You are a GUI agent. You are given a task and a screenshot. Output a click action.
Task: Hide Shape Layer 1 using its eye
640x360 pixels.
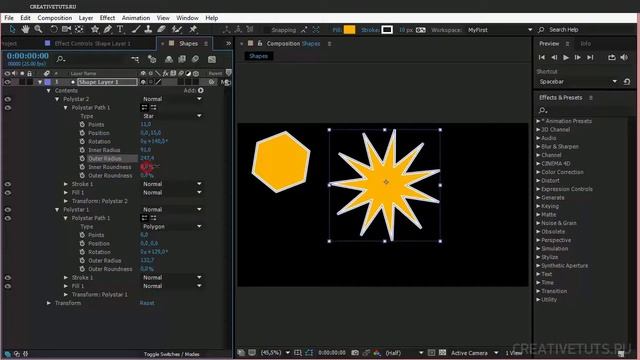click(x=7, y=82)
